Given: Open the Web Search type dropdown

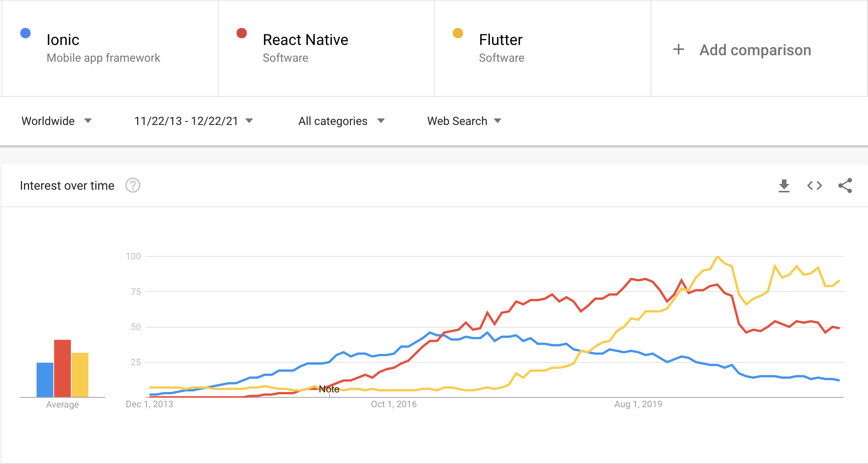Looking at the screenshot, I should tap(464, 121).
